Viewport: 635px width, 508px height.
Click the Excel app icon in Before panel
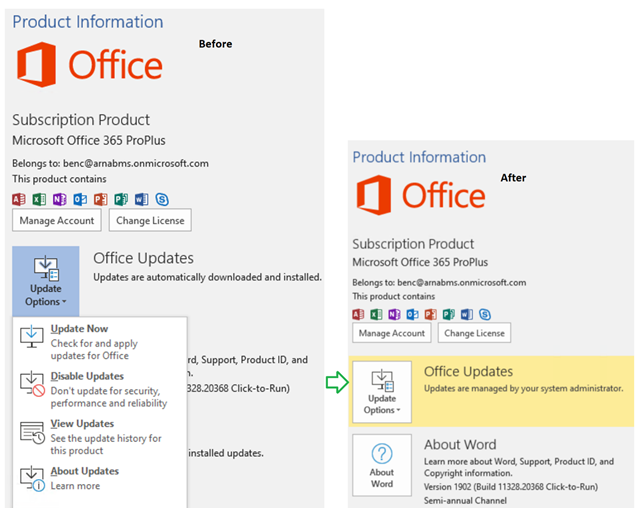[39, 199]
